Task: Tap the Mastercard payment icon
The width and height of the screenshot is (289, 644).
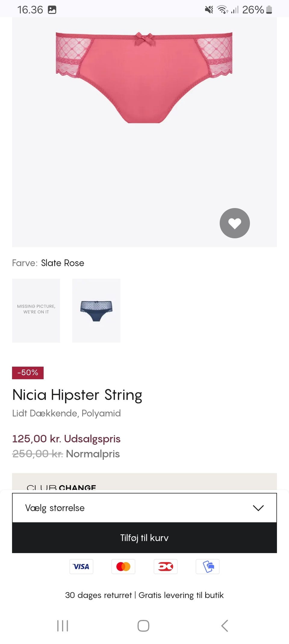Action: point(123,567)
